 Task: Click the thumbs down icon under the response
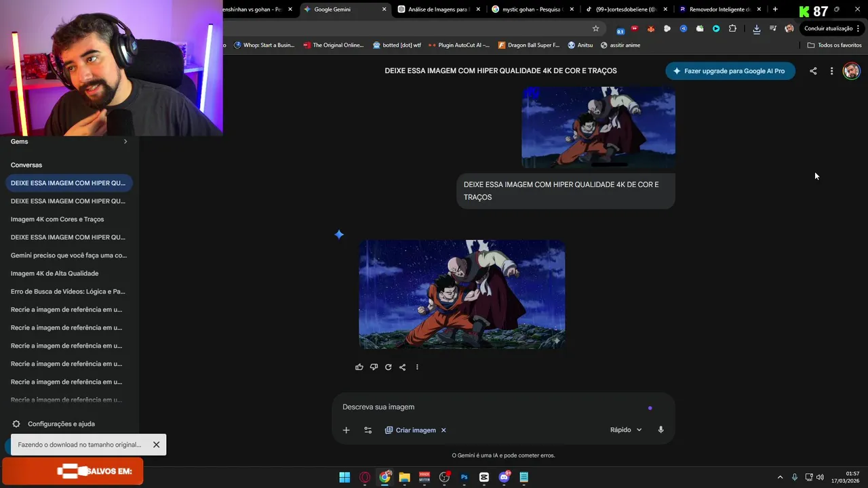tap(374, 367)
